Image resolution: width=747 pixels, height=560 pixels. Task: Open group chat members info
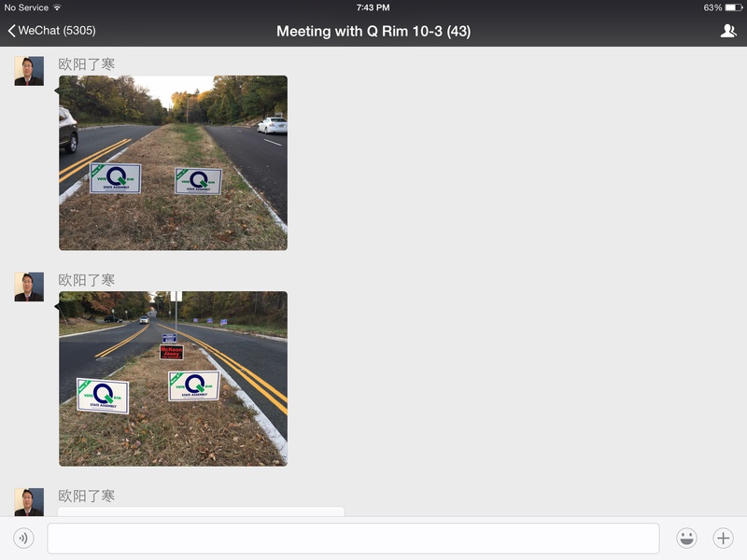(x=728, y=31)
